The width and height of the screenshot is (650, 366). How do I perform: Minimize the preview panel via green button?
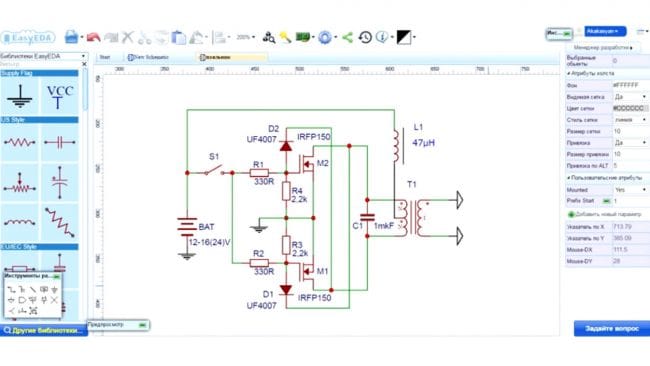(x=143, y=325)
